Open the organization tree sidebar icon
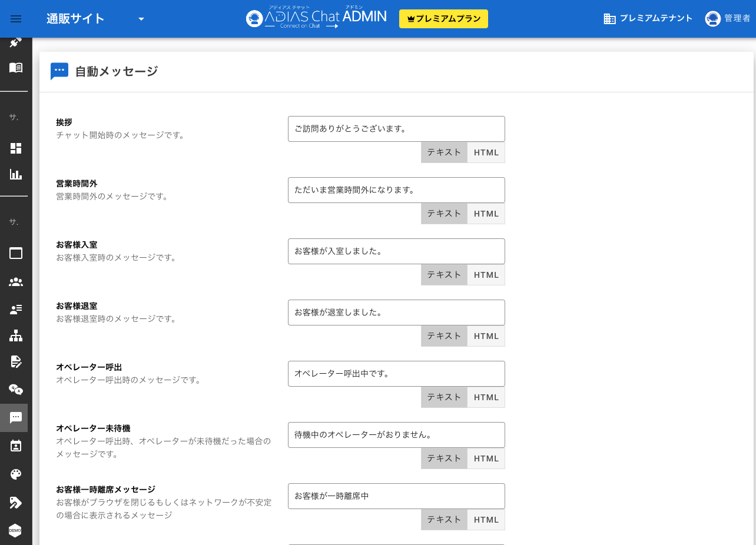 coord(16,335)
